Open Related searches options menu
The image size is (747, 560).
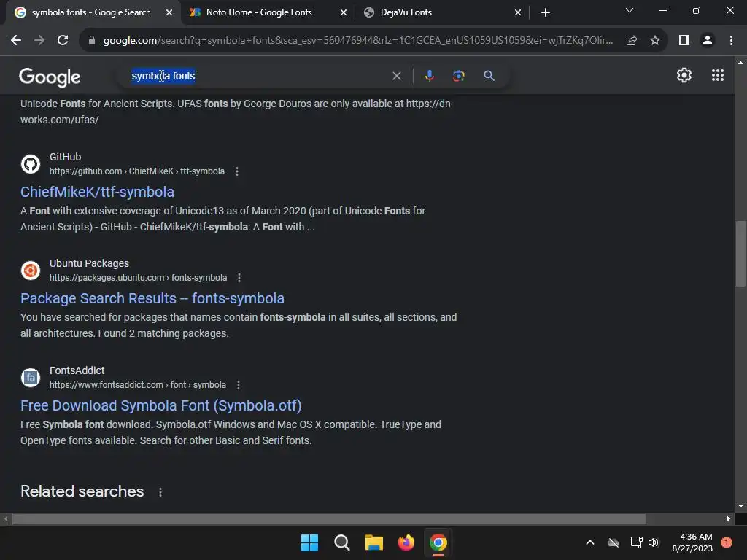point(160,492)
